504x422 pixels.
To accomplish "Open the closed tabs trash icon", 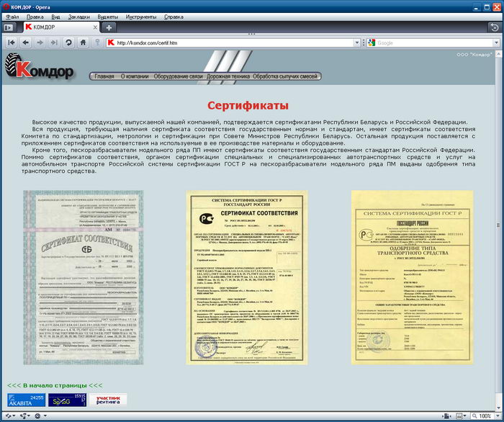I will point(495,27).
